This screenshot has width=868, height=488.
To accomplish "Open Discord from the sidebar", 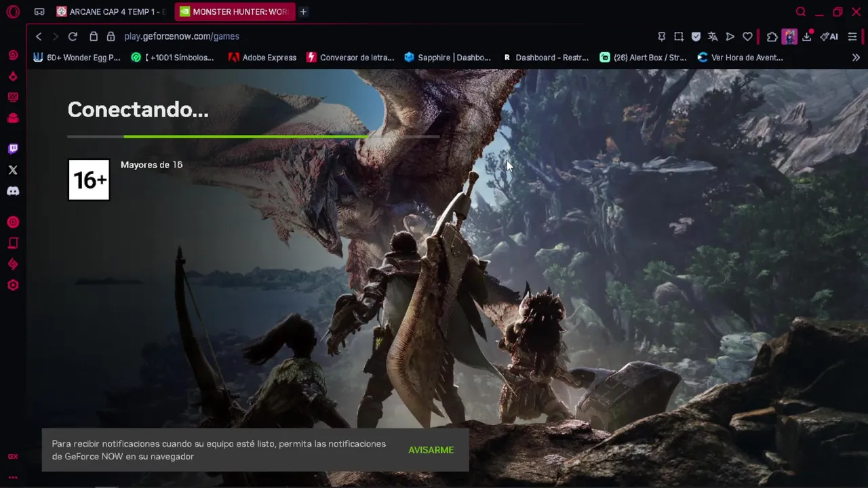I will [13, 191].
